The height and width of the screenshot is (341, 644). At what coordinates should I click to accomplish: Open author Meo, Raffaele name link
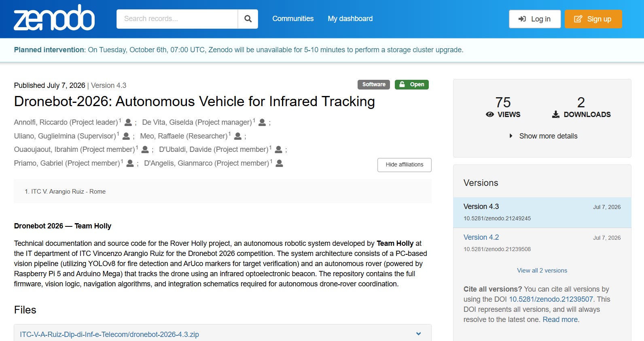click(x=184, y=136)
